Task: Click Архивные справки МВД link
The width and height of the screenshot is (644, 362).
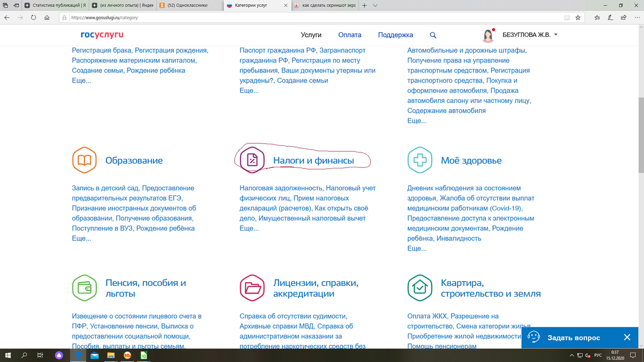Action: coord(277,327)
